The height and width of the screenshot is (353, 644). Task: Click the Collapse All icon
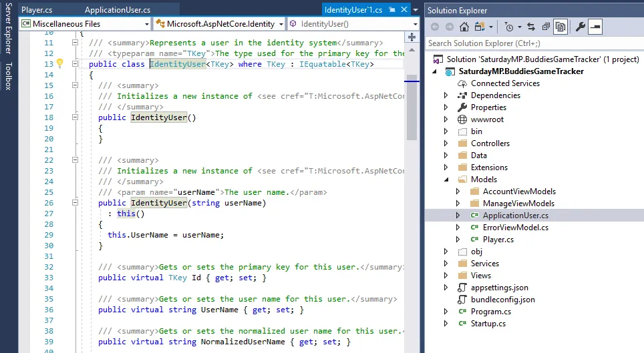click(x=546, y=27)
